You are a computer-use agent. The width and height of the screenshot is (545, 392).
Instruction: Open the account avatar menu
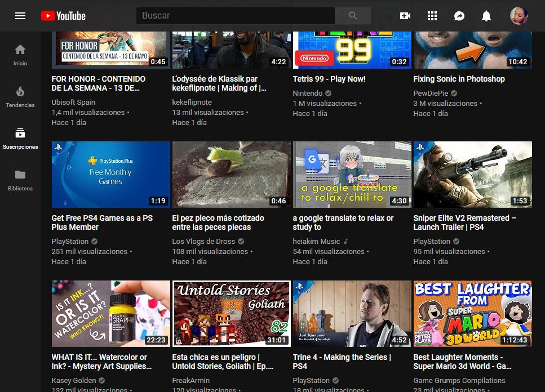coord(519,16)
